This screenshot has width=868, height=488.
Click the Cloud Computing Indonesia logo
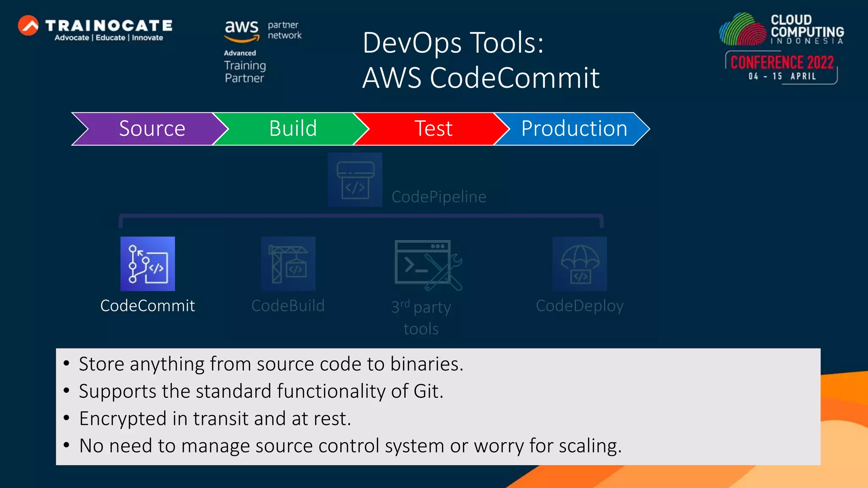point(782,29)
